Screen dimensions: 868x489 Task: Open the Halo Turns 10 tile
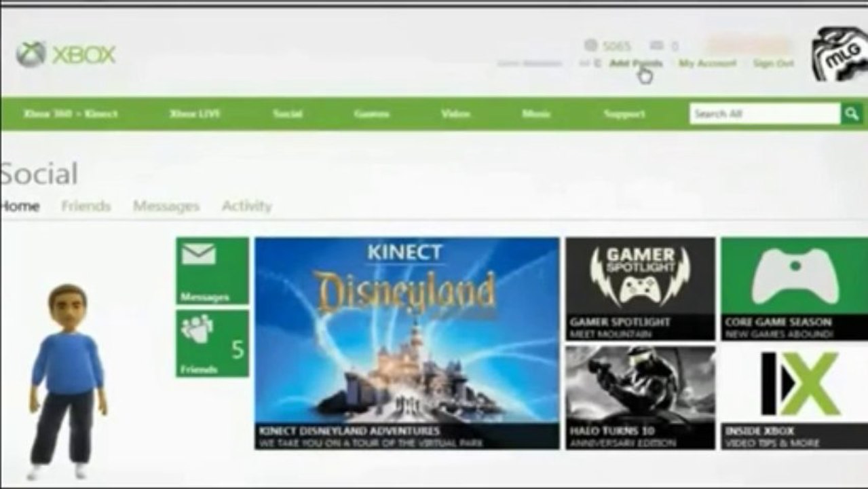pos(641,397)
